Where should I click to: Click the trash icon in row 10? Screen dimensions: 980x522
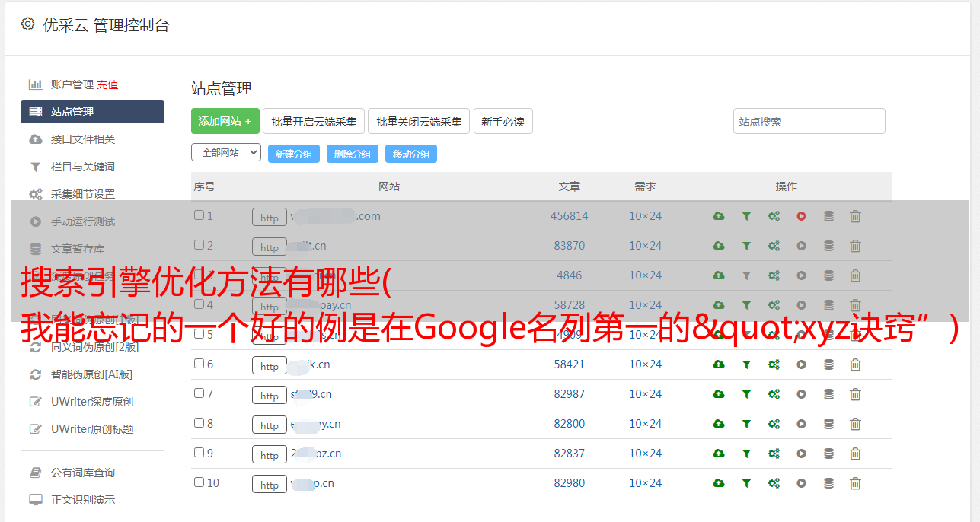pyautogui.click(x=855, y=483)
